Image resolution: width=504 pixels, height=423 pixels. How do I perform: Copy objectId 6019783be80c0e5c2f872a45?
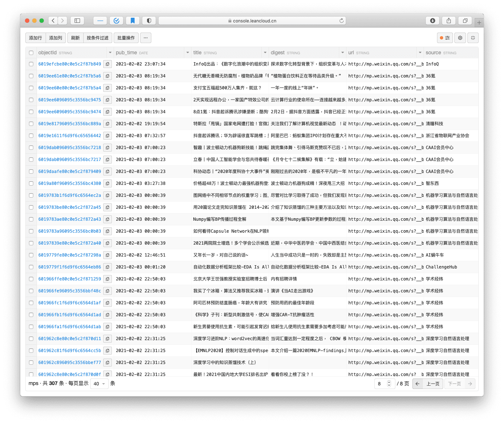coord(108,207)
